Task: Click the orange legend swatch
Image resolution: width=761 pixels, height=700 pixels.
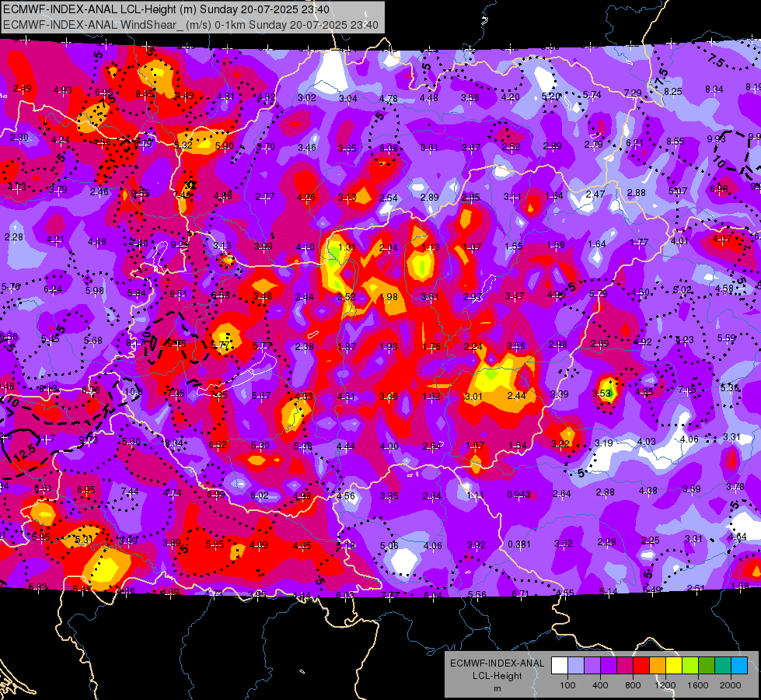Action: click(657, 666)
